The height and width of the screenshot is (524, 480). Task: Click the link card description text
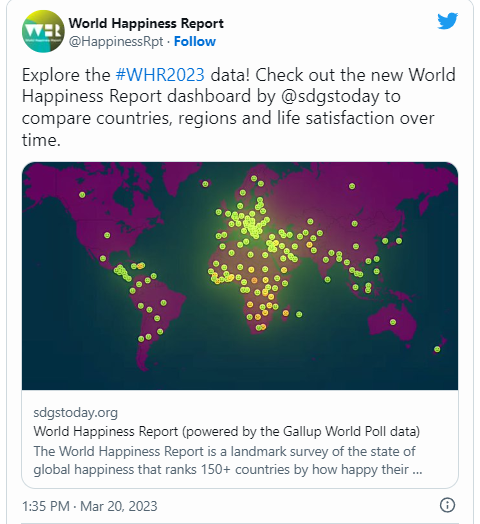pyautogui.click(x=228, y=461)
